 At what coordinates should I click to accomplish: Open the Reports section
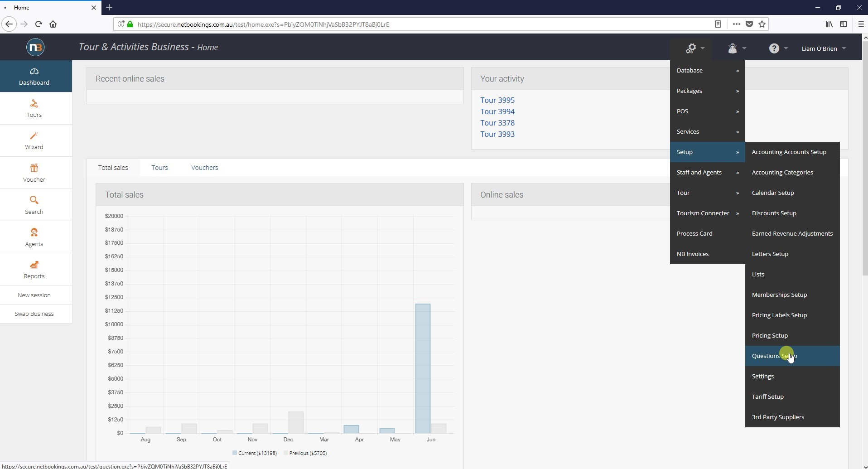[34, 269]
